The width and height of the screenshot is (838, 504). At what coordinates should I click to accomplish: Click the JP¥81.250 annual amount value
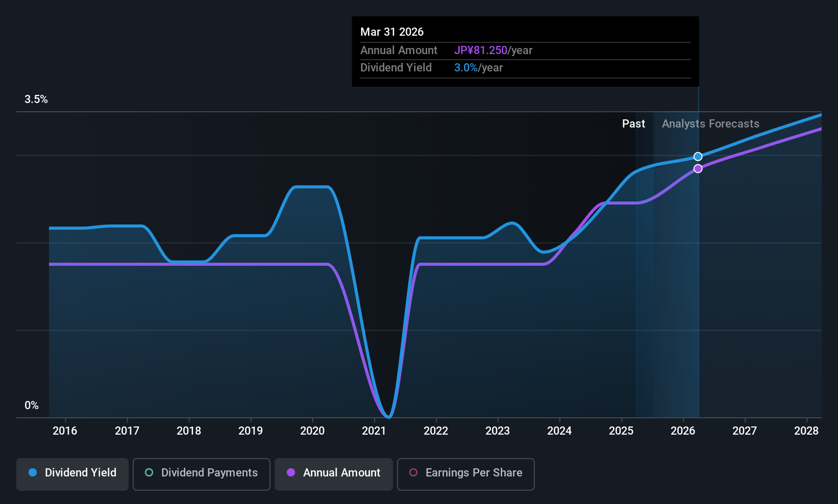click(481, 51)
